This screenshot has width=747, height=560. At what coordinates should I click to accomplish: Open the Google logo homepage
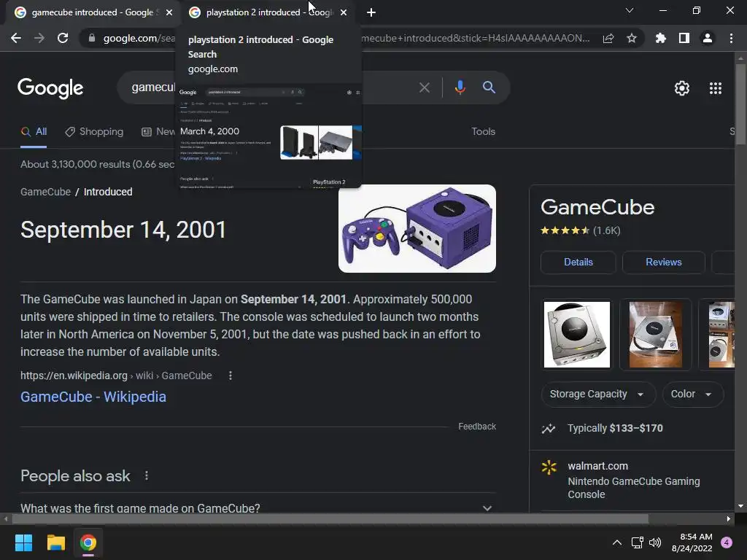tap(50, 88)
